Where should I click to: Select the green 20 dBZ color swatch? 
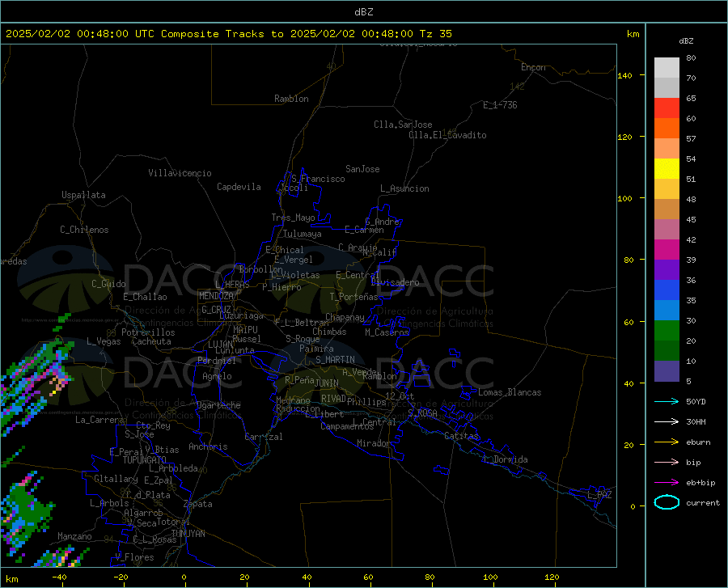[x=667, y=331]
